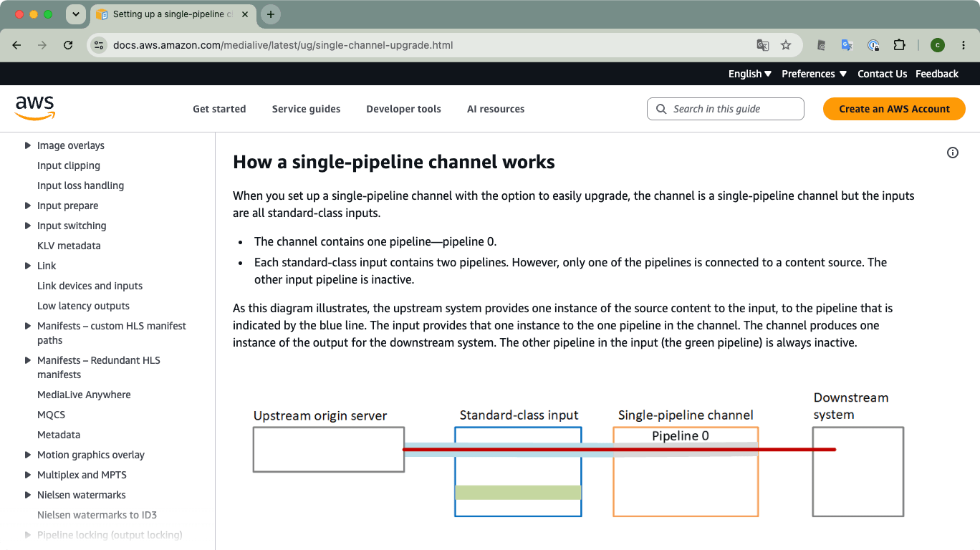Open the Input loss handling page
The width and height of the screenshot is (980, 550).
(80, 185)
